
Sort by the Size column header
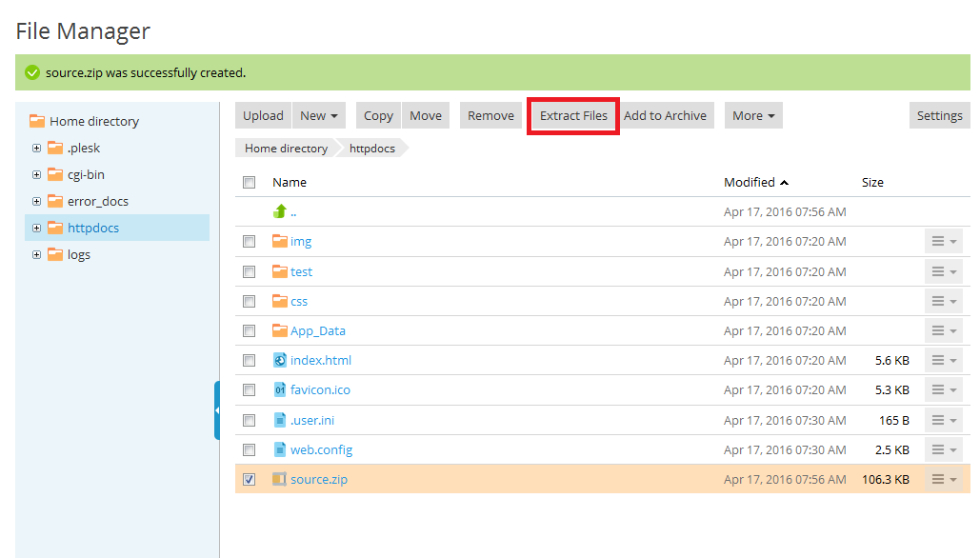point(872,182)
